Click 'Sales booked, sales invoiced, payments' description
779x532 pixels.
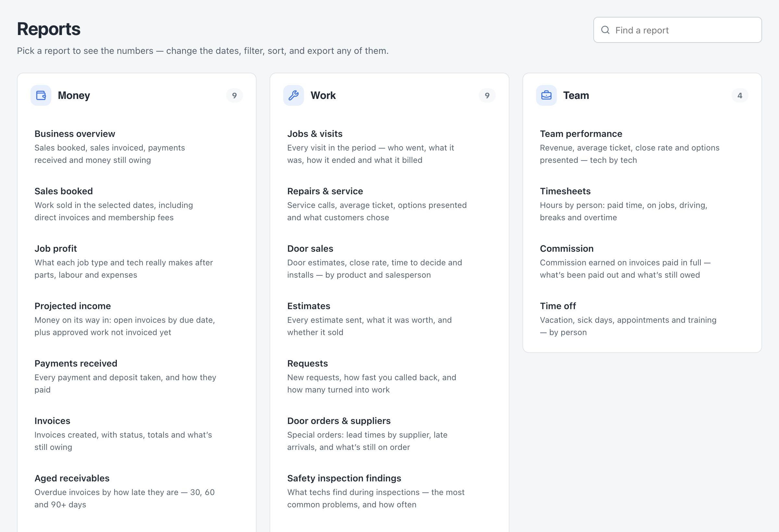[x=110, y=154]
